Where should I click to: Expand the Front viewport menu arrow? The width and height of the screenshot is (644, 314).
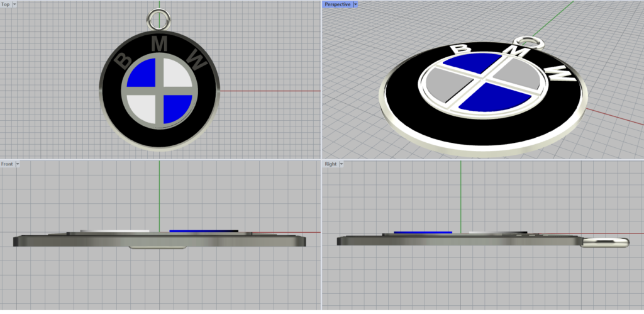coord(18,164)
